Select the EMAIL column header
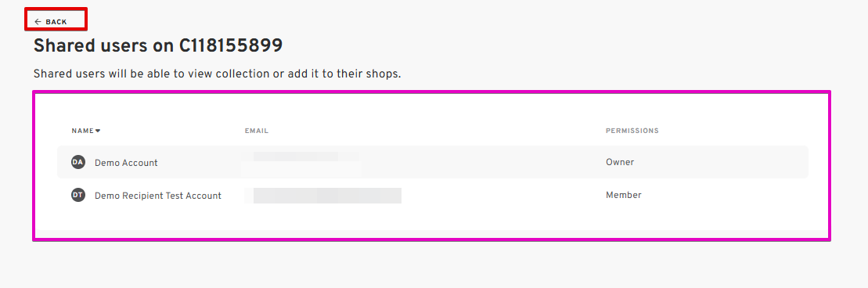This screenshot has width=868, height=288. (x=256, y=131)
